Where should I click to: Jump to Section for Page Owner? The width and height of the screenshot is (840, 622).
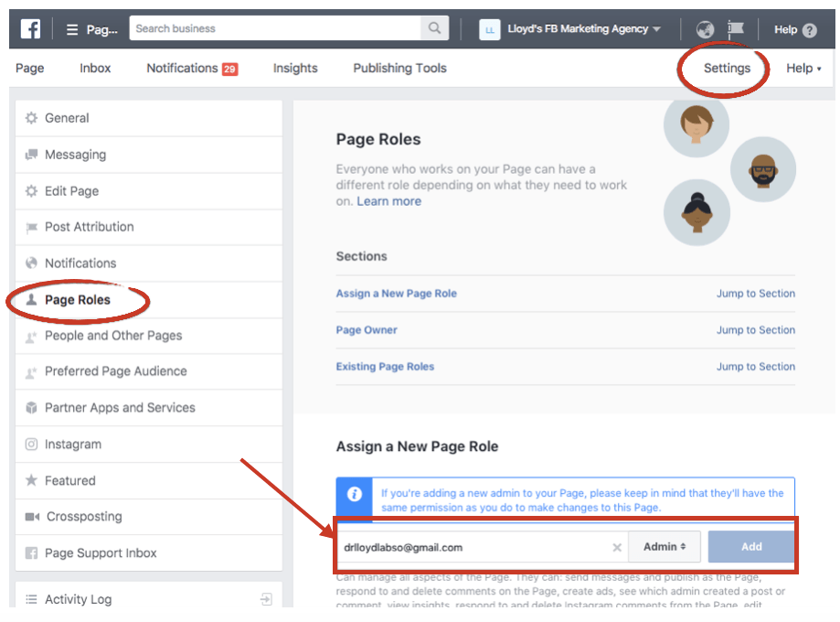[x=756, y=330]
